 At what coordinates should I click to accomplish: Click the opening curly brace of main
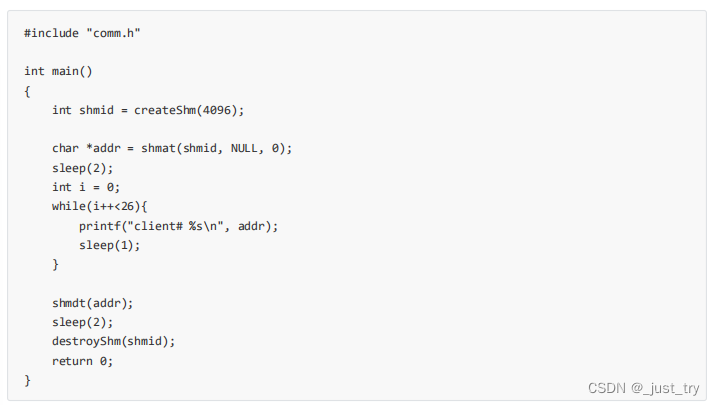pyautogui.click(x=28, y=90)
